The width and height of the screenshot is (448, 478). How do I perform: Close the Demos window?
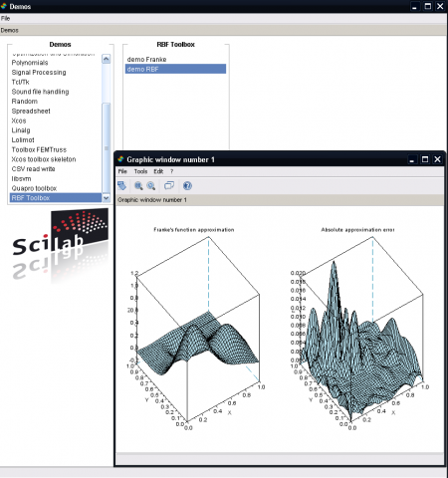point(440,6)
